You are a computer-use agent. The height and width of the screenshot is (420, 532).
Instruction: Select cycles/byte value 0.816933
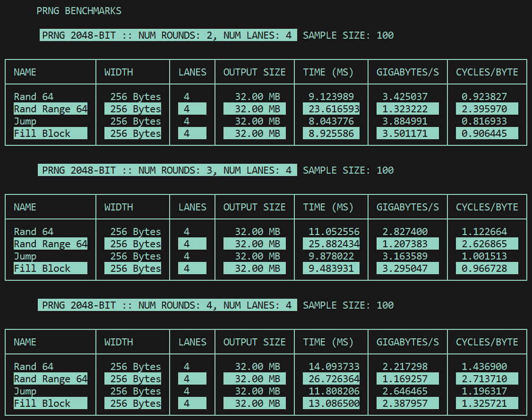pos(484,121)
